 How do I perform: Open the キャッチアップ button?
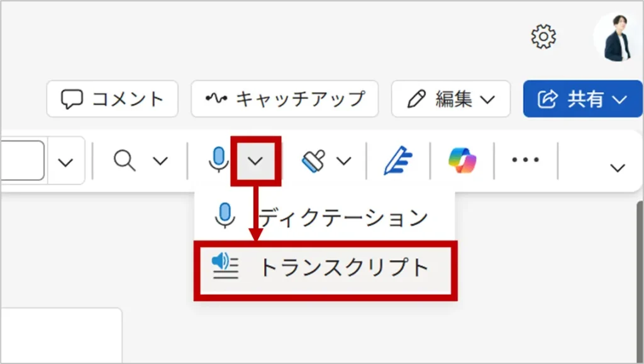click(285, 99)
